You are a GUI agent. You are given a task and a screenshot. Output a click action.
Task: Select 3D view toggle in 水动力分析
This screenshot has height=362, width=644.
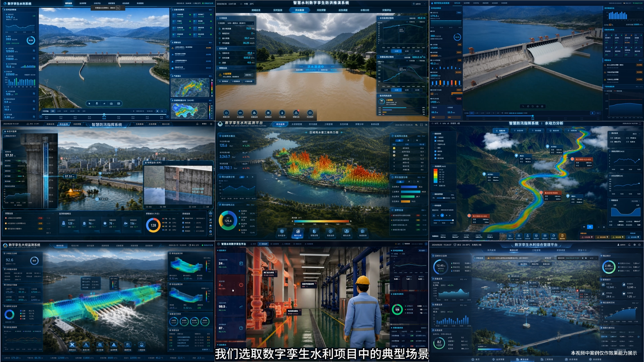point(590,227)
